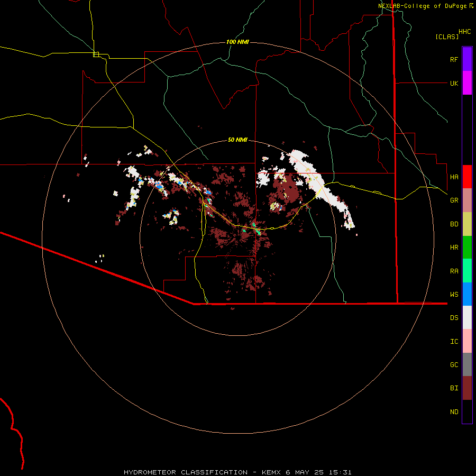The image size is (476, 476).
Task: Click the RA light green legend swatch
Action: [467, 271]
